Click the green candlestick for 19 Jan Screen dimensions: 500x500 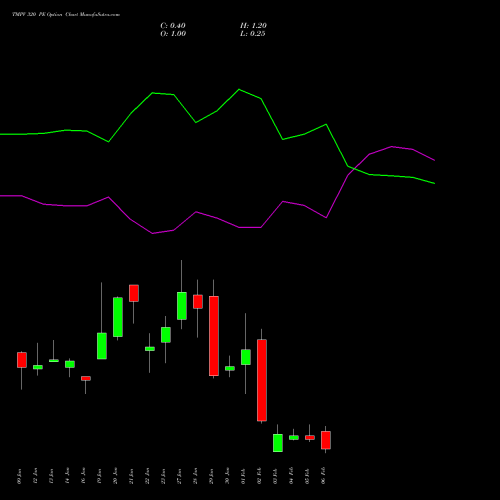tap(102, 346)
